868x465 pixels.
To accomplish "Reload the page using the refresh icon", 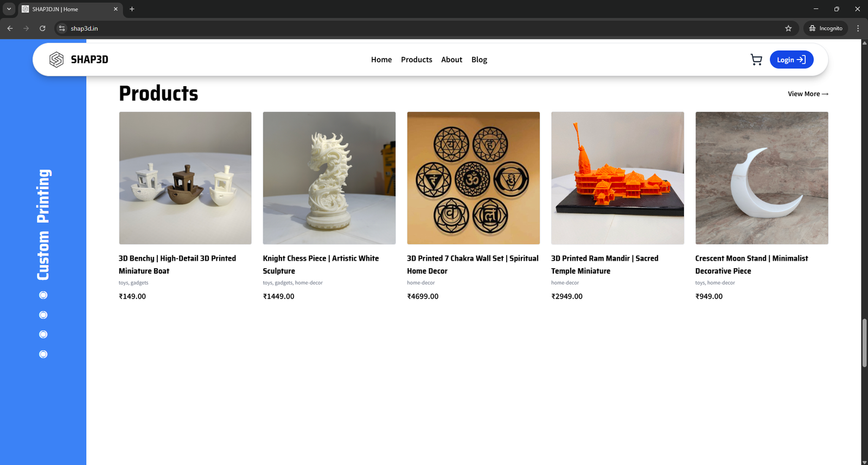I will 42,28.
